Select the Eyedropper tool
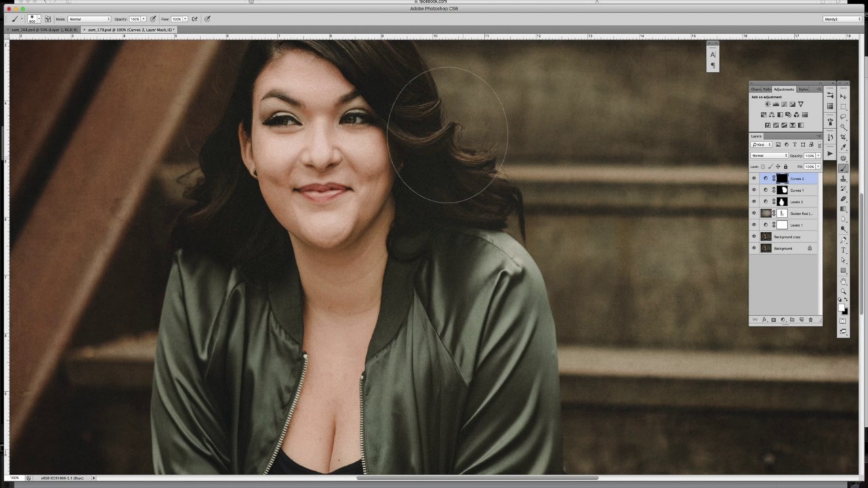This screenshot has height=488, width=868. [844, 147]
